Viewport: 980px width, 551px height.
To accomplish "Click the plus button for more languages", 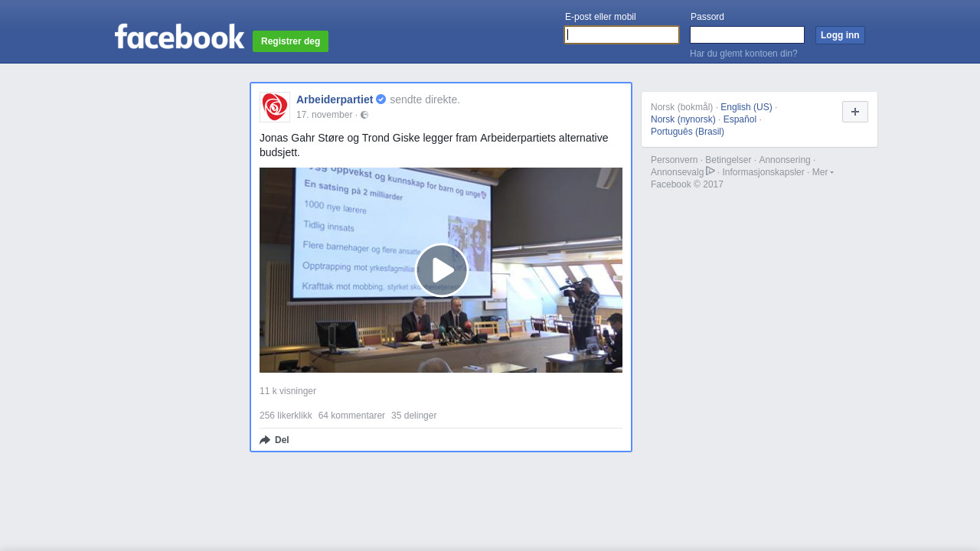I will tap(855, 112).
